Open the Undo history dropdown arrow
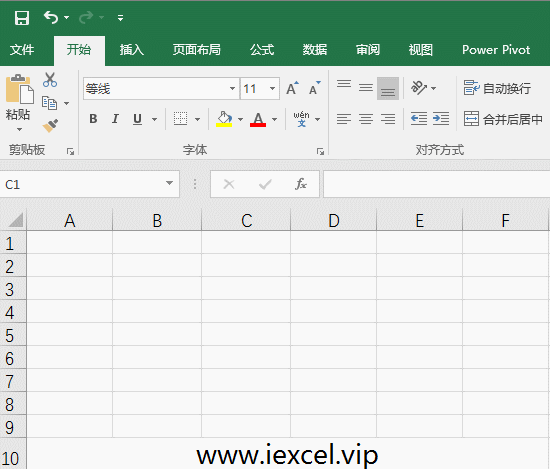 (67, 17)
